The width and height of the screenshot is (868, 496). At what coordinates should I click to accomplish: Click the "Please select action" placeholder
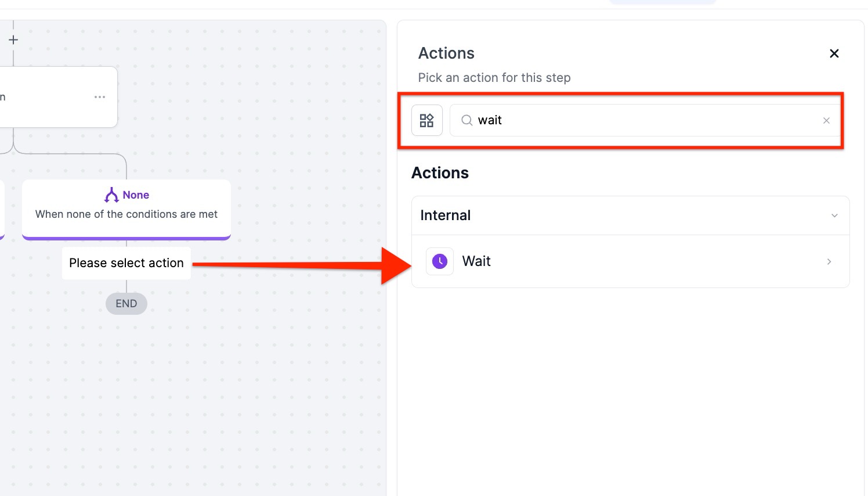tap(126, 263)
